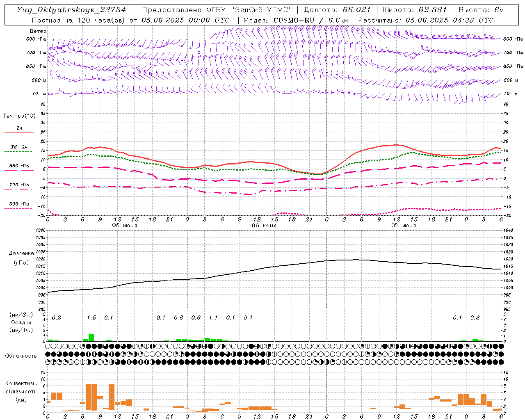Click the 10 м wind level label on left
The height and width of the screenshot is (420, 525).
point(39,94)
